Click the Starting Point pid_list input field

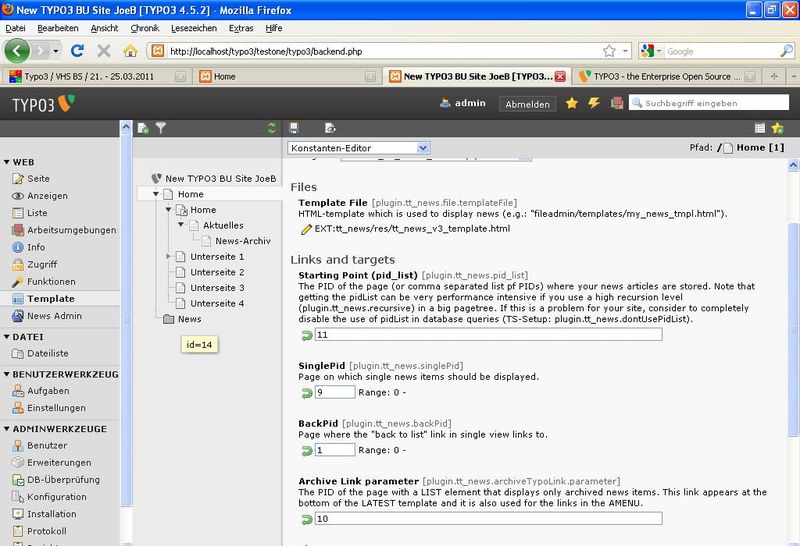click(x=488, y=335)
